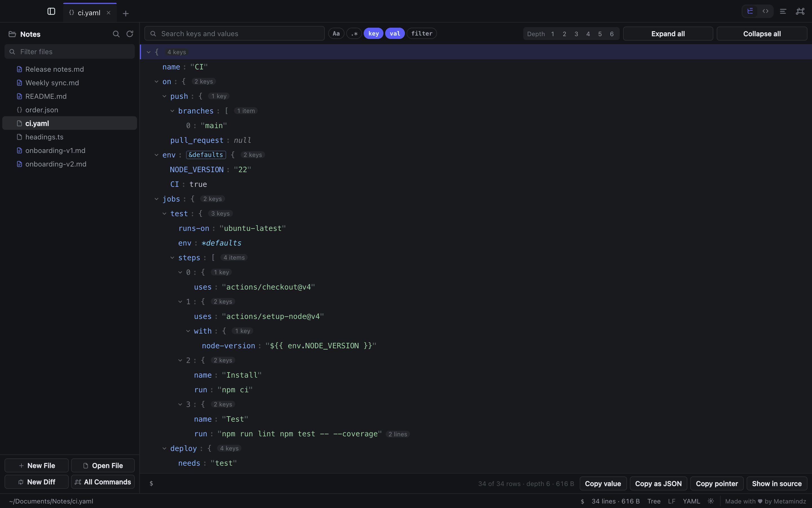
Task: Click Expand all button
Action: pyautogui.click(x=668, y=34)
